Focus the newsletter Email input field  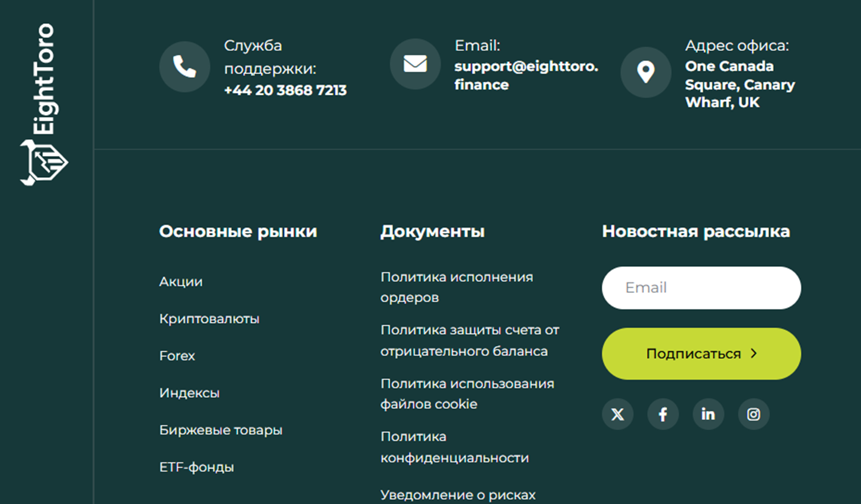[701, 288]
